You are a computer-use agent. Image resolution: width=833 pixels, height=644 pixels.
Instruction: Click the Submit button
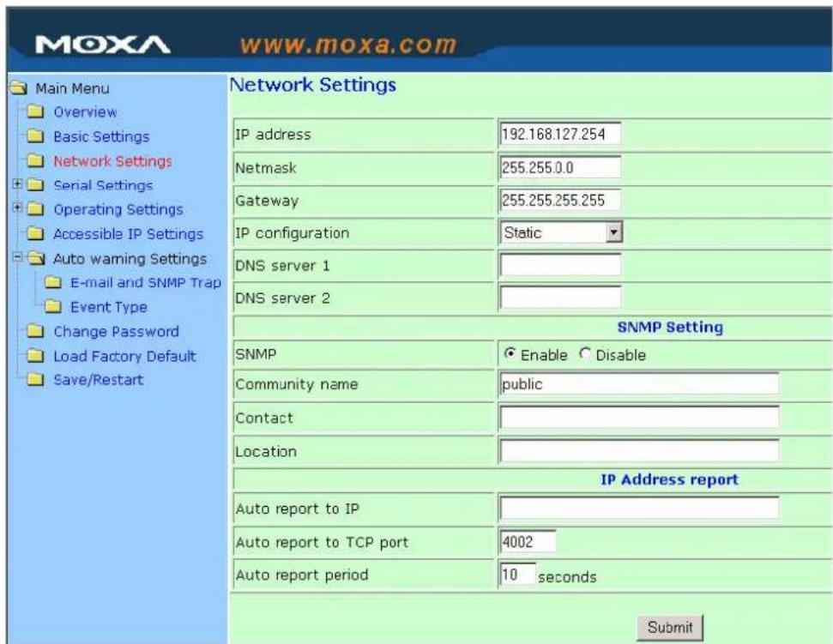click(x=670, y=628)
